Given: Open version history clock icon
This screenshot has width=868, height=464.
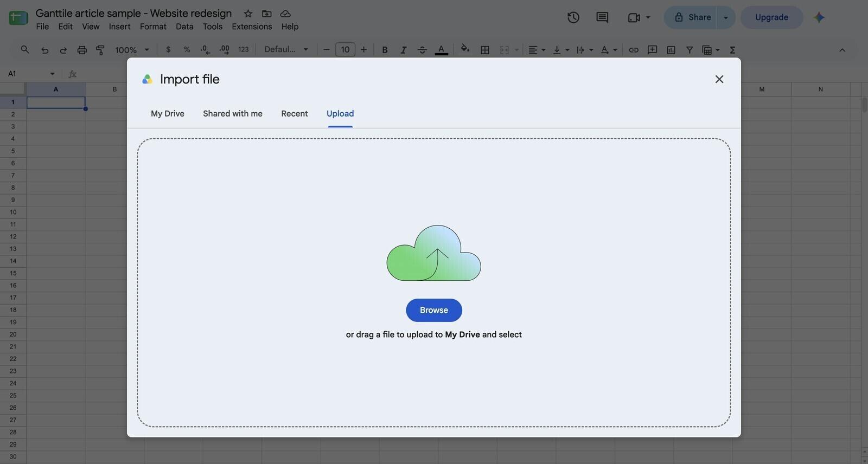Looking at the screenshot, I should click(x=573, y=17).
